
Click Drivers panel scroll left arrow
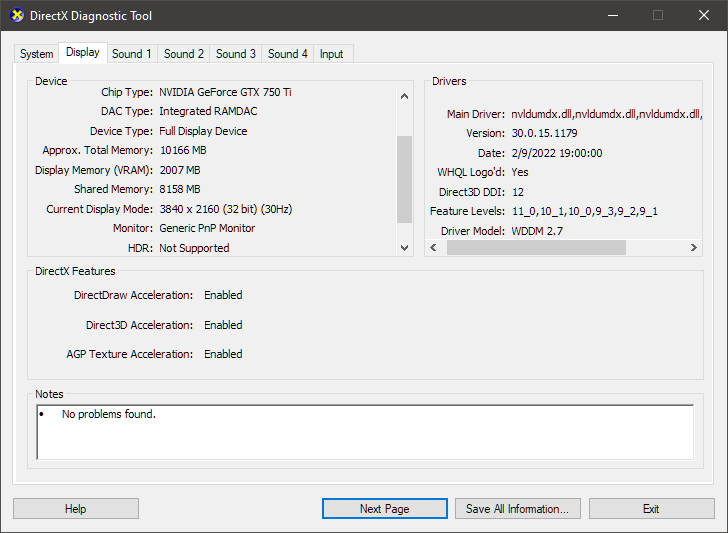point(433,247)
